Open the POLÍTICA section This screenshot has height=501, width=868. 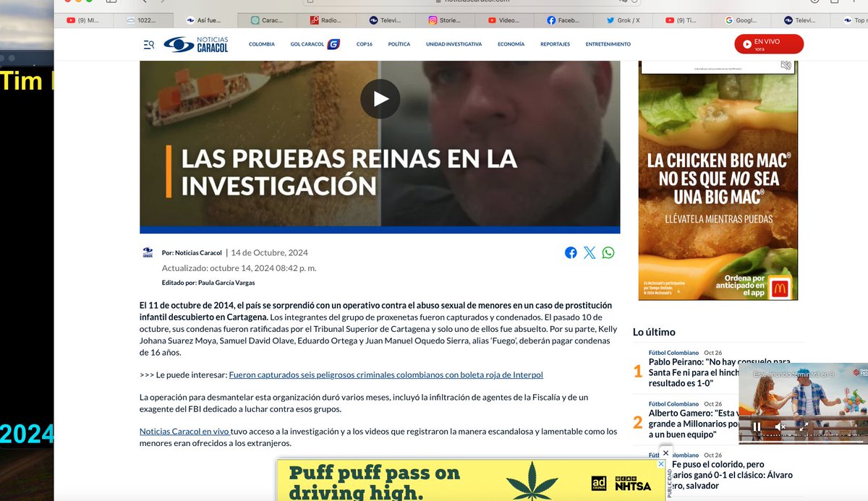point(399,44)
